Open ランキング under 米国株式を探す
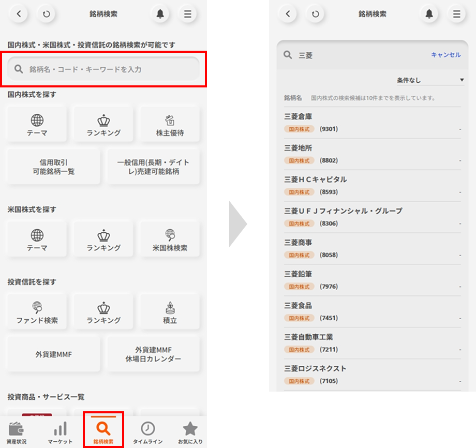Image resolution: width=476 pixels, height=448 pixels. pos(103,240)
